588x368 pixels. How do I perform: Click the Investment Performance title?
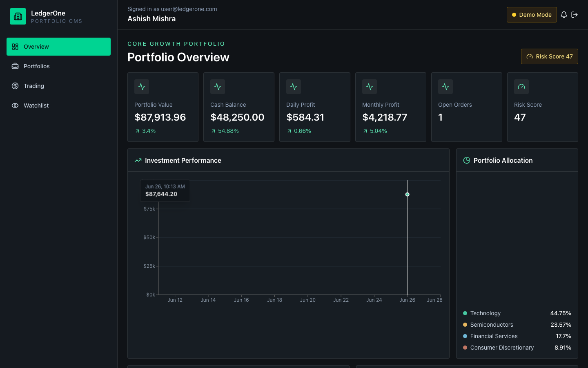[x=183, y=161]
